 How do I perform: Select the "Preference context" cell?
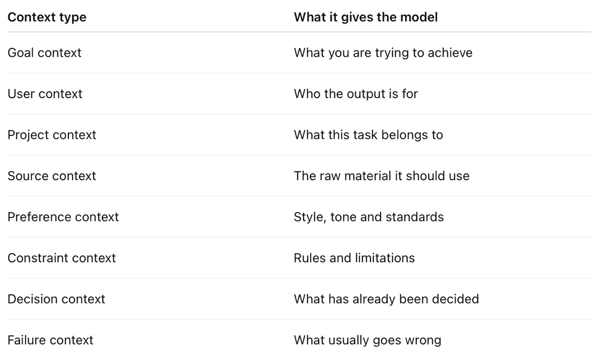pyautogui.click(x=63, y=217)
